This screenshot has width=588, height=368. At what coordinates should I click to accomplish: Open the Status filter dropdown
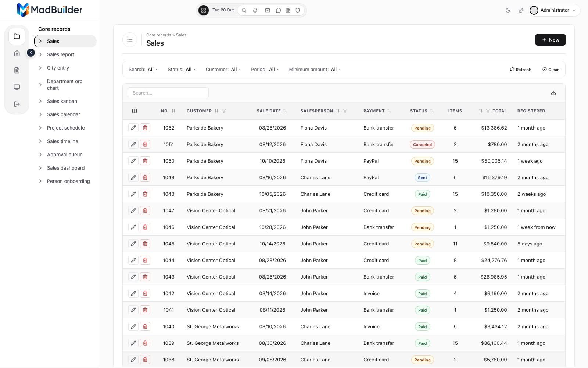[x=182, y=69]
